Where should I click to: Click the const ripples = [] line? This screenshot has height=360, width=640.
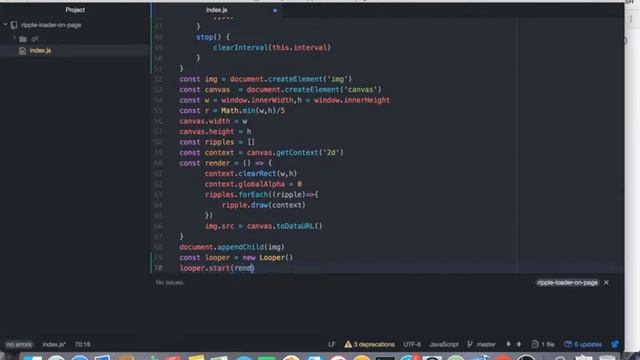pyautogui.click(x=217, y=142)
